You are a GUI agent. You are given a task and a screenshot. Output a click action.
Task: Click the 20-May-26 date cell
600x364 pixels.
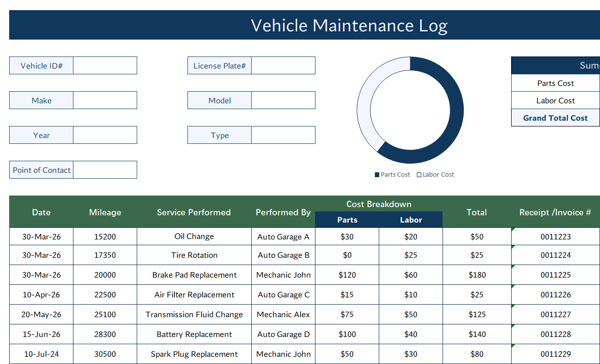pos(42,314)
